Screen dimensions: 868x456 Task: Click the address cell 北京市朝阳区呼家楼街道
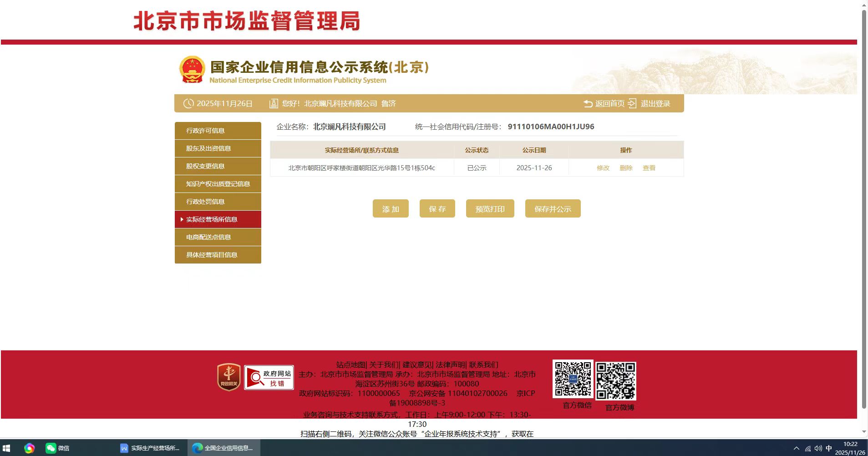point(362,168)
